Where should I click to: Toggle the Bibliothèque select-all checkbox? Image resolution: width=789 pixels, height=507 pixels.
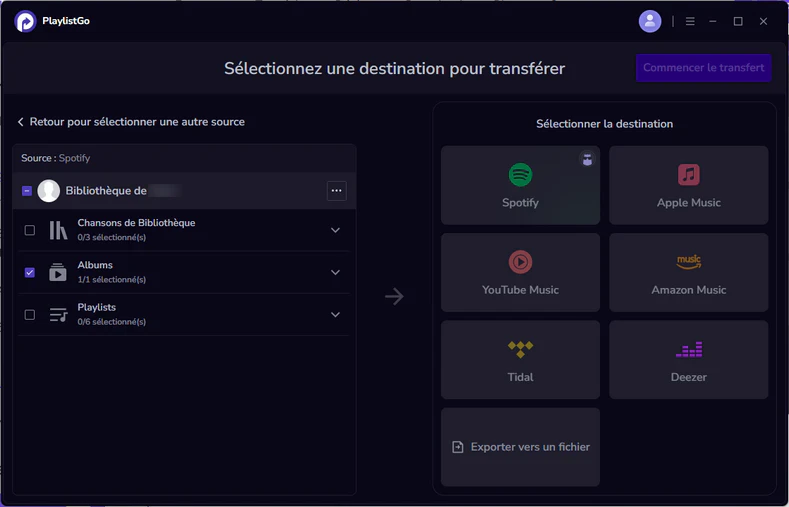tap(27, 191)
